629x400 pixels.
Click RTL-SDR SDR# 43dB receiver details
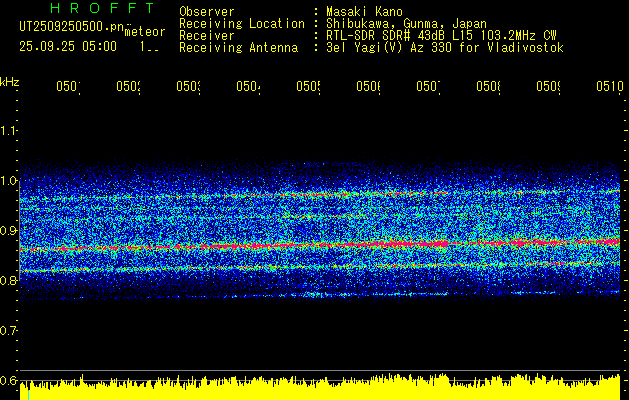click(x=441, y=36)
